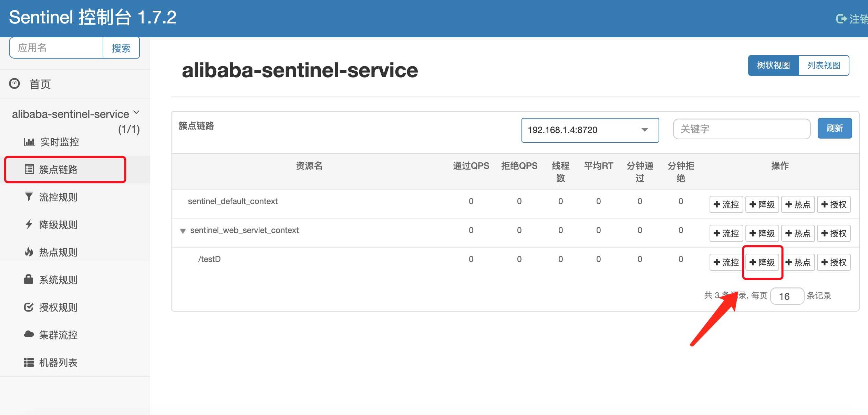The width and height of the screenshot is (868, 415).
Task: Open 实时监控 in the sidebar
Action: pyautogui.click(x=60, y=142)
